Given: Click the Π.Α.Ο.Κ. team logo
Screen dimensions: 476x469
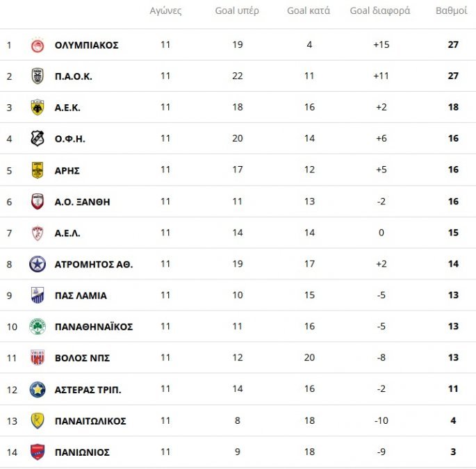Looking at the screenshot, I should 38,76.
